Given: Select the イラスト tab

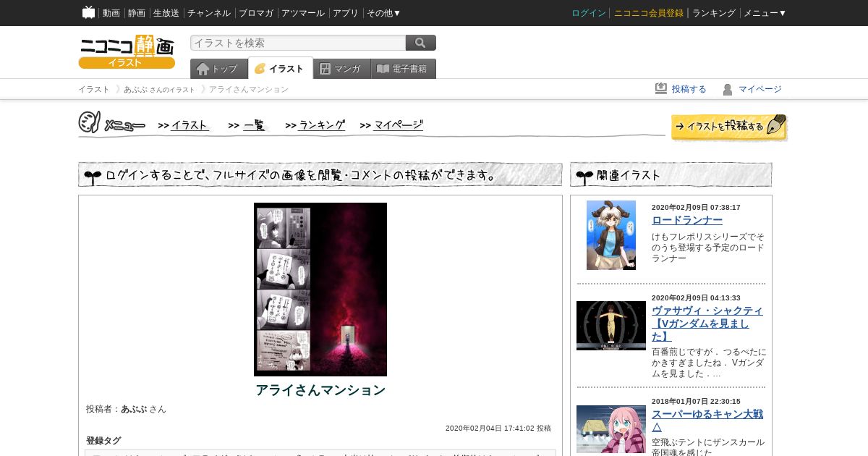Looking at the screenshot, I should (x=281, y=68).
